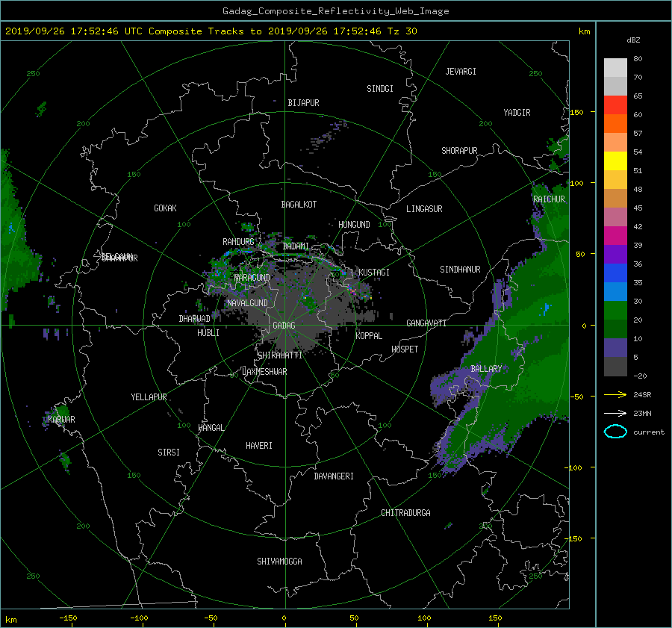Click the -20 dBZ value in legend
672x628 pixels.
point(640,376)
